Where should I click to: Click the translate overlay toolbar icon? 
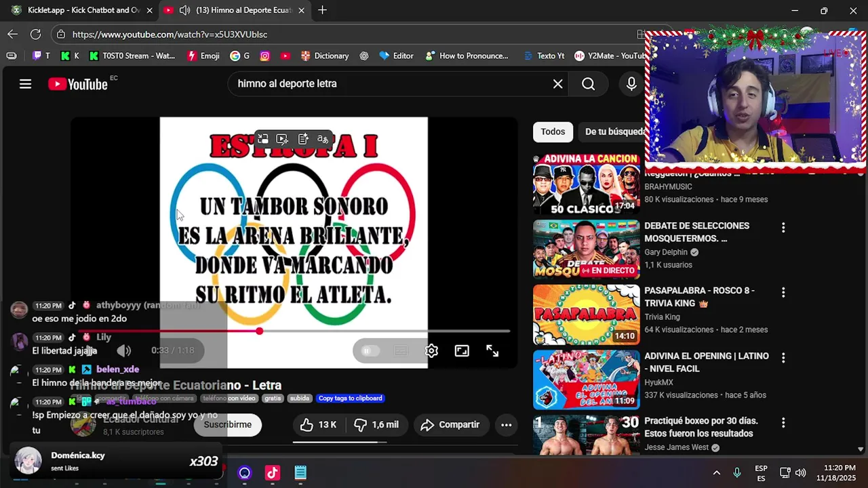tap(323, 139)
